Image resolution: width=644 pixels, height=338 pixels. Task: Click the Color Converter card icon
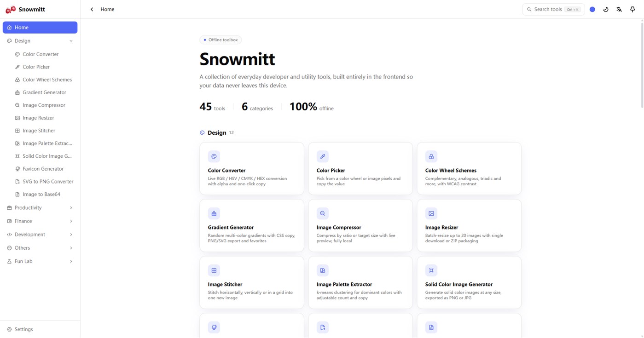214,156
